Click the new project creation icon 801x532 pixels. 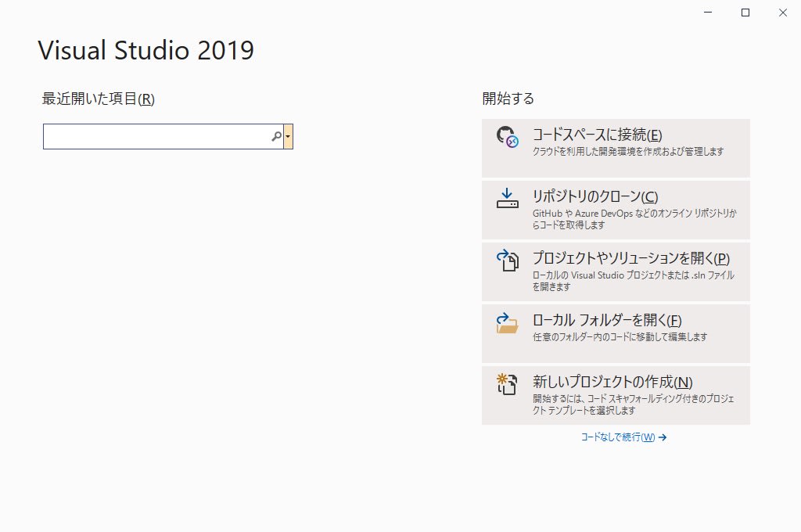pyautogui.click(x=507, y=384)
